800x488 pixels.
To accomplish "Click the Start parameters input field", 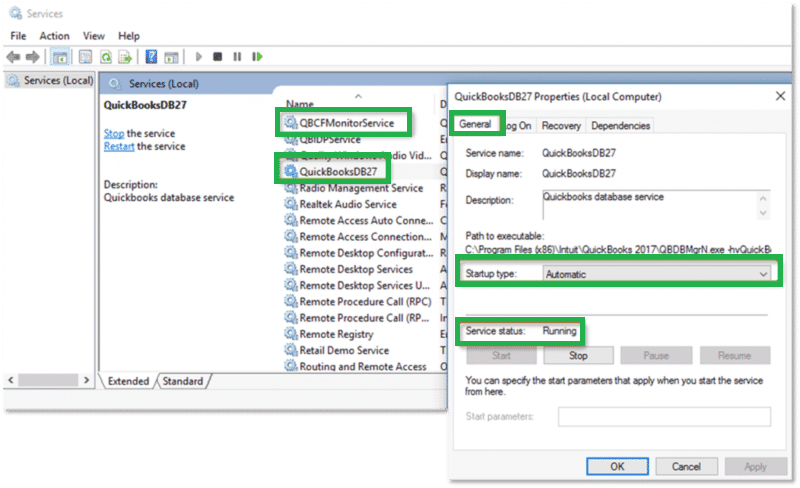I will click(664, 417).
